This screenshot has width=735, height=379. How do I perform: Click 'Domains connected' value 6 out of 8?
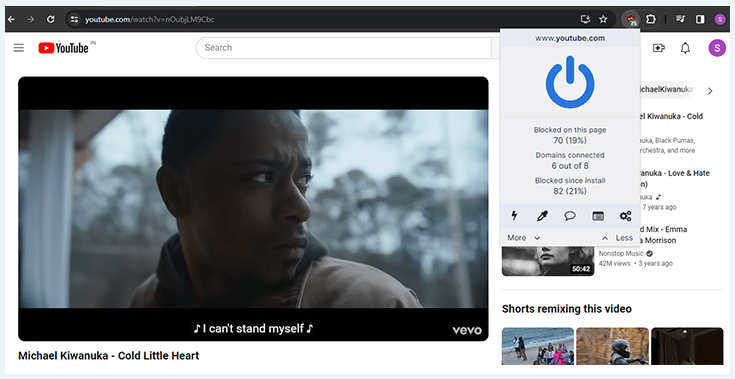tap(570, 166)
